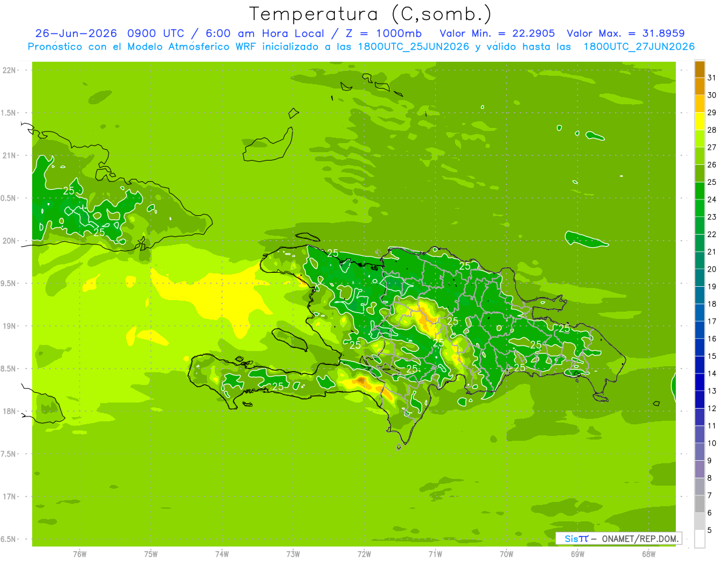Image resolution: width=728 pixels, height=562 pixels.
Task: Click the "27" colorbar legend value
Action: pyautogui.click(x=712, y=147)
